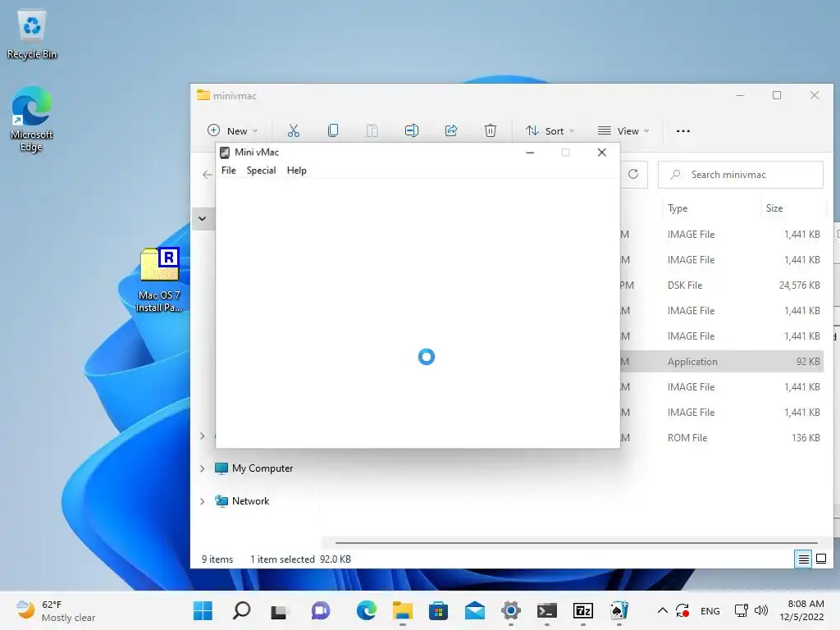The height and width of the screenshot is (630, 840).
Task: Launch Edge from the taskbar
Action: [367, 610]
